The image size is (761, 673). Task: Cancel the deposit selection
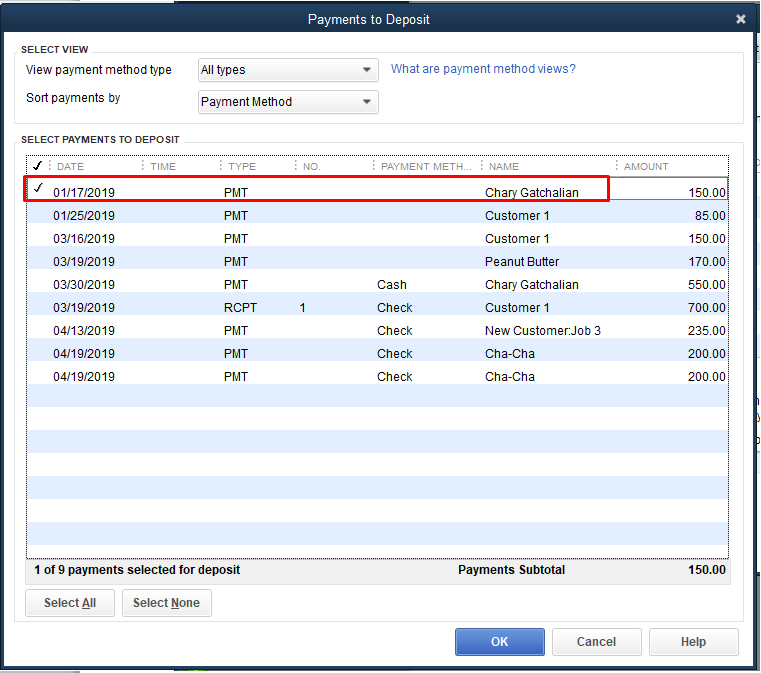click(596, 642)
